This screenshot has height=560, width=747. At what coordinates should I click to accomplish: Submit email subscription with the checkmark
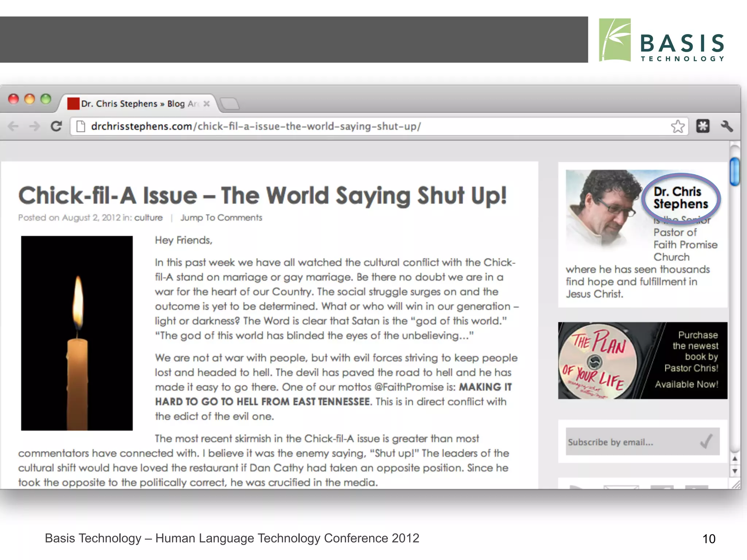pyautogui.click(x=707, y=442)
